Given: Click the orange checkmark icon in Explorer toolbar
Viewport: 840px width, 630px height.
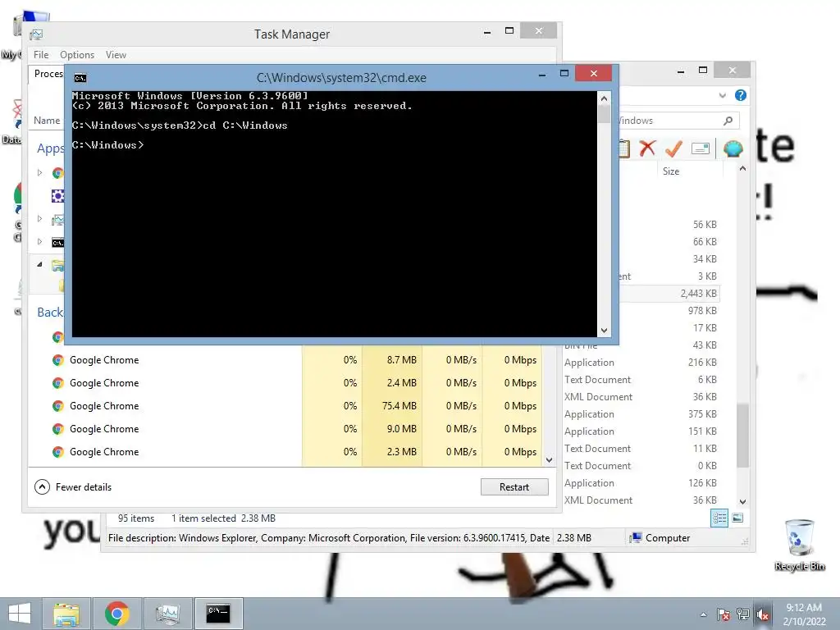Looking at the screenshot, I should (673, 148).
